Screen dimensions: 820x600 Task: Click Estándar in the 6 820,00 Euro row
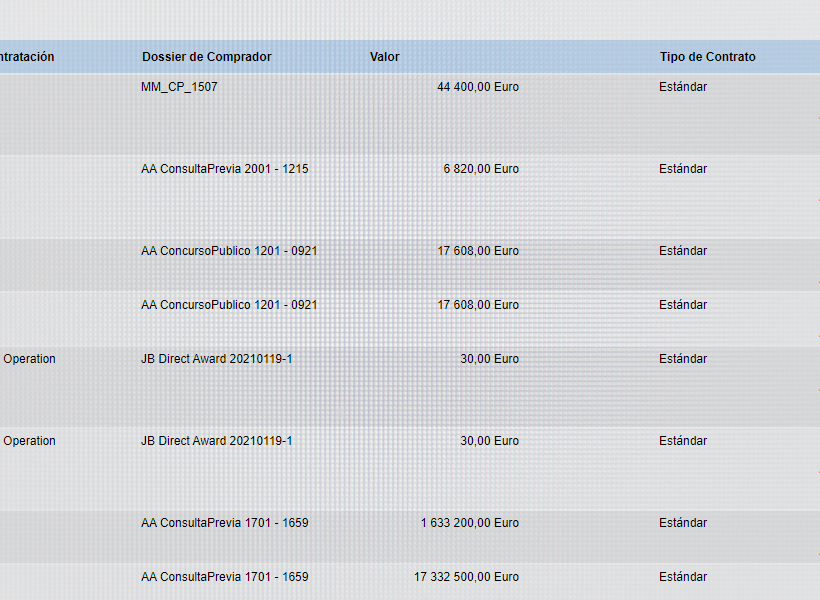click(682, 169)
